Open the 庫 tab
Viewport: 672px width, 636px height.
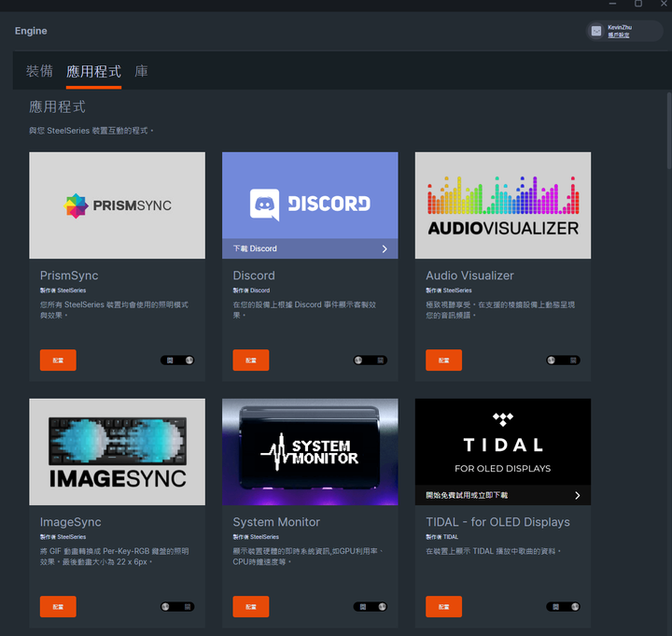coord(142,71)
